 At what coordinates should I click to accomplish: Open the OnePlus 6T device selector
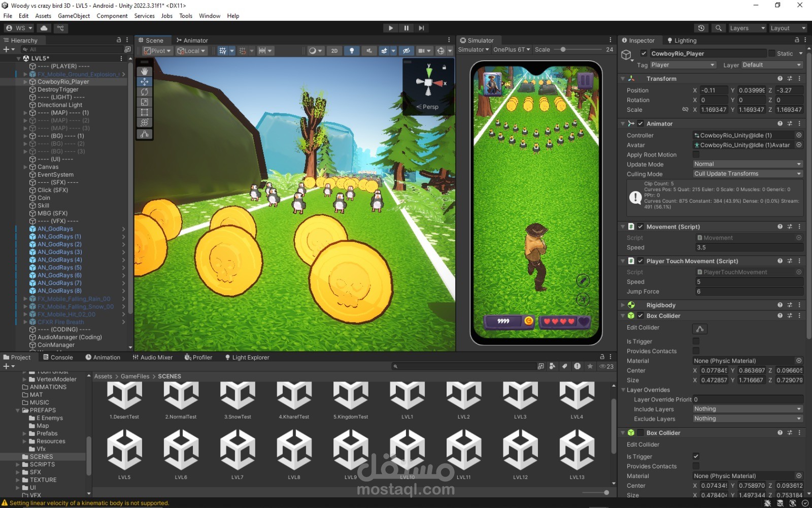tap(512, 49)
